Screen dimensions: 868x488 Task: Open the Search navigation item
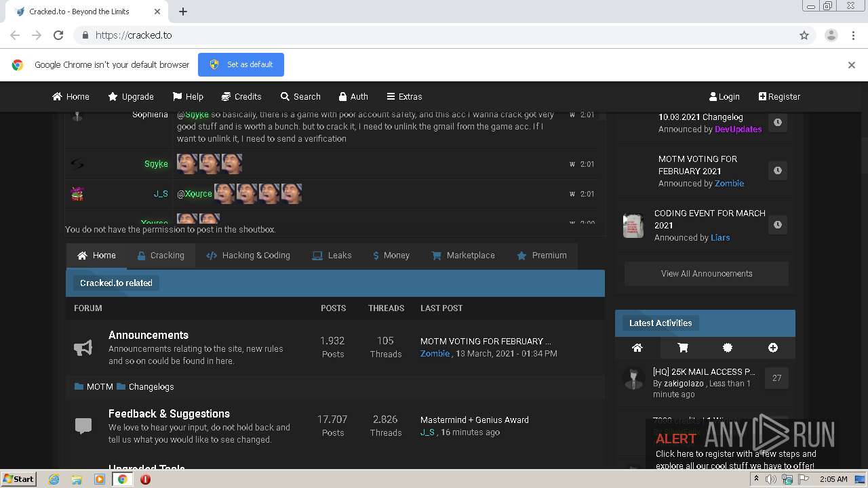(x=300, y=96)
